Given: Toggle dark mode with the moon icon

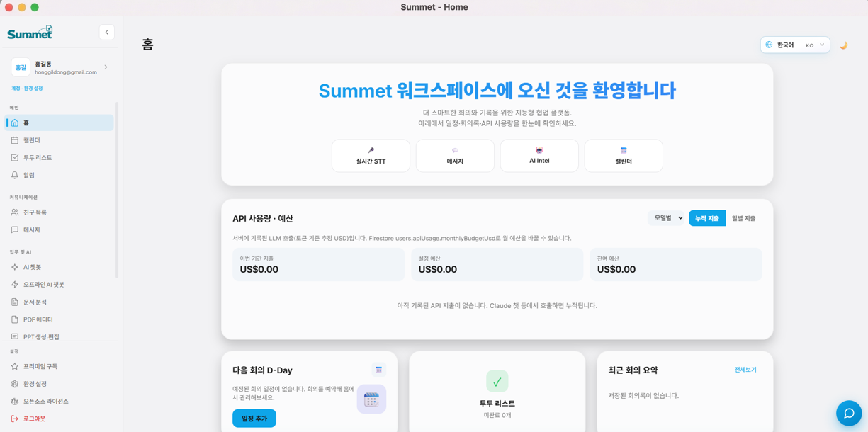Looking at the screenshot, I should 843,44.
